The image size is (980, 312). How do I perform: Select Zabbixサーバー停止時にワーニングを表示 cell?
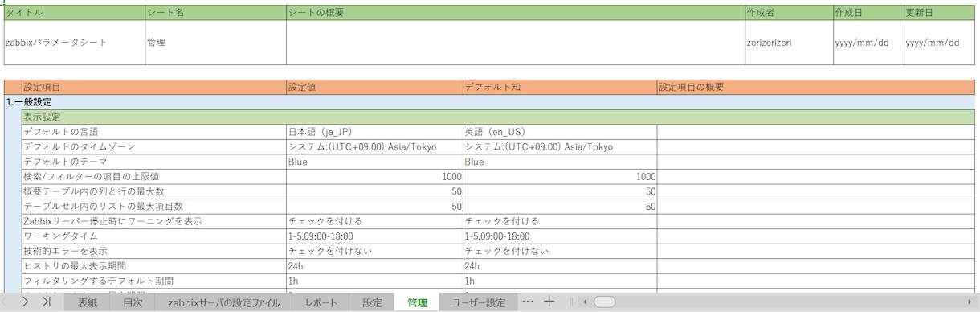tap(153, 221)
